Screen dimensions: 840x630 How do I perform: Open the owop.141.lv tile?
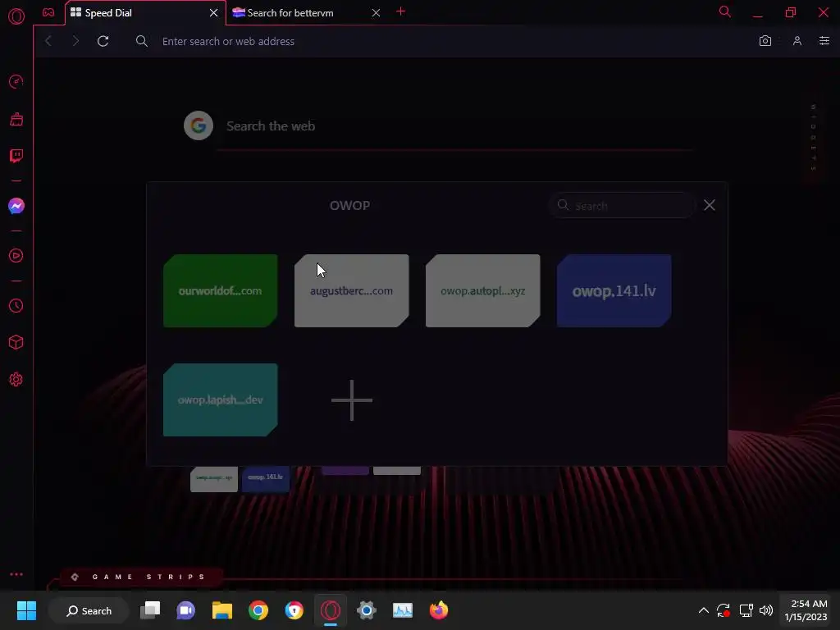pyautogui.click(x=614, y=291)
